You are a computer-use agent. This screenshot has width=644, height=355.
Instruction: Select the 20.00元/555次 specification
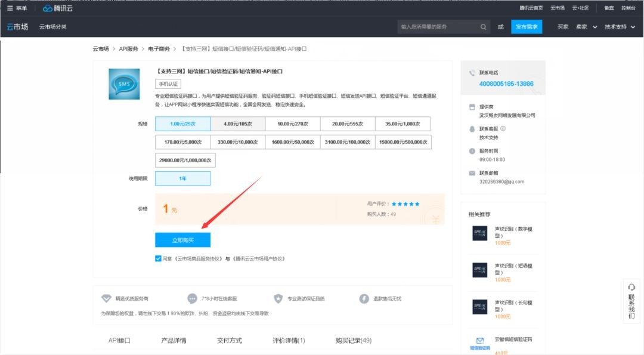pos(348,124)
